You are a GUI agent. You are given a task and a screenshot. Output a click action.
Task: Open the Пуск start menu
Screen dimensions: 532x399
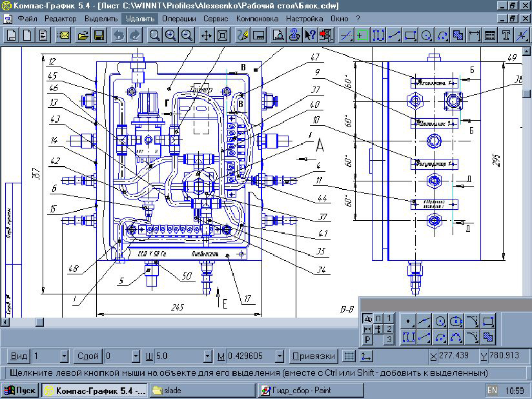(21, 391)
